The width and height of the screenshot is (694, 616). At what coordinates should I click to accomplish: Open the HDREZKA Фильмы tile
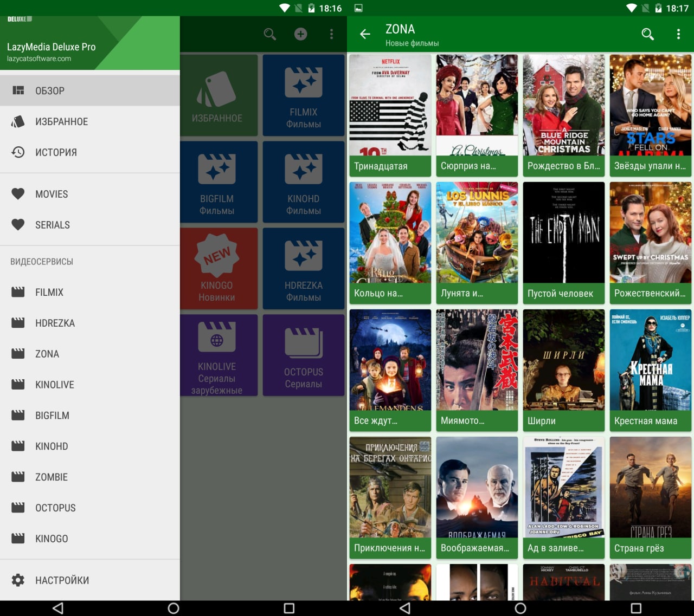point(304,269)
